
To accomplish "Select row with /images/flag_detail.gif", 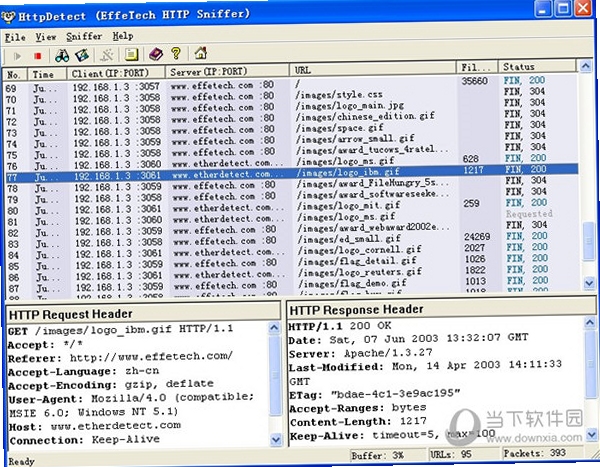I will [292, 262].
